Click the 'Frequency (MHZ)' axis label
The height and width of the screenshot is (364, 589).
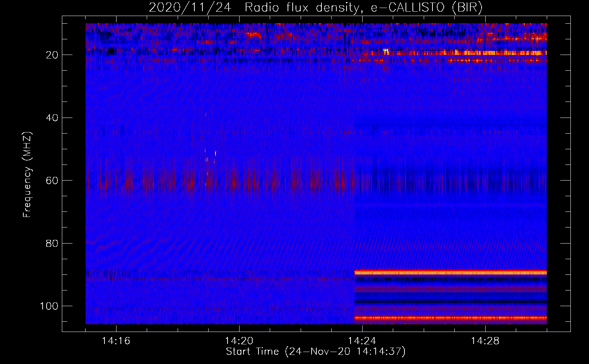click(27, 174)
